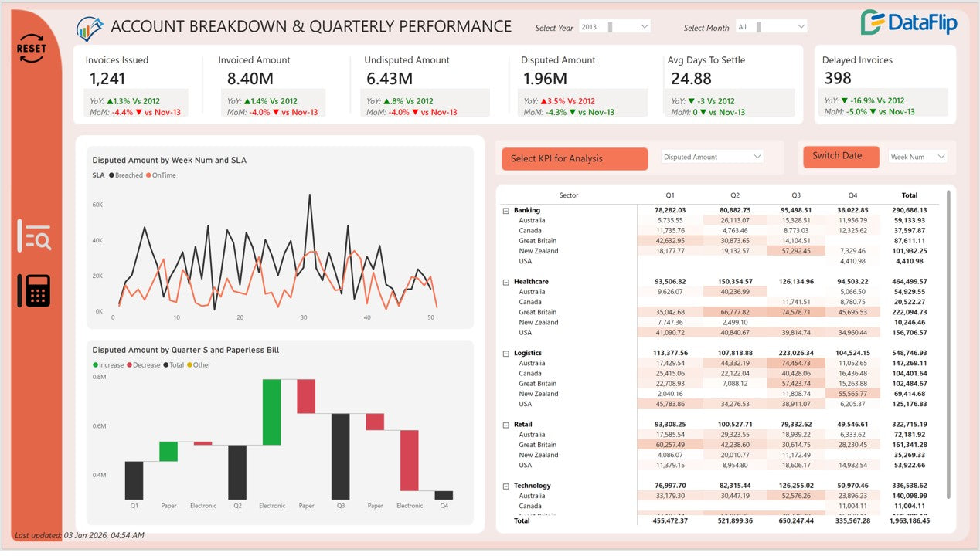
Task: Open the calculator page icon
Action: (34, 290)
